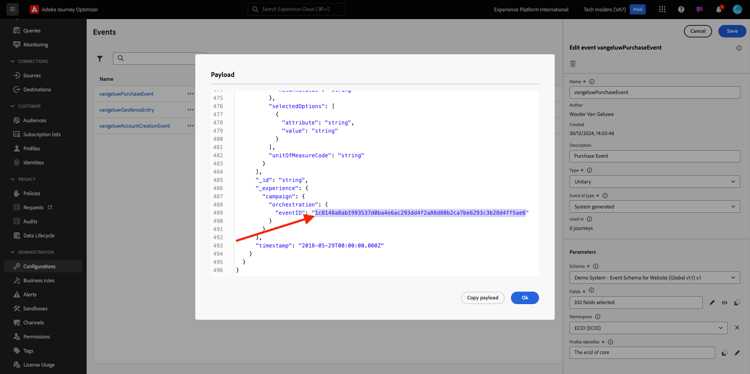The width and height of the screenshot is (750, 374).
Task: Edit Fields using the pencil icon
Action: [x=712, y=302]
